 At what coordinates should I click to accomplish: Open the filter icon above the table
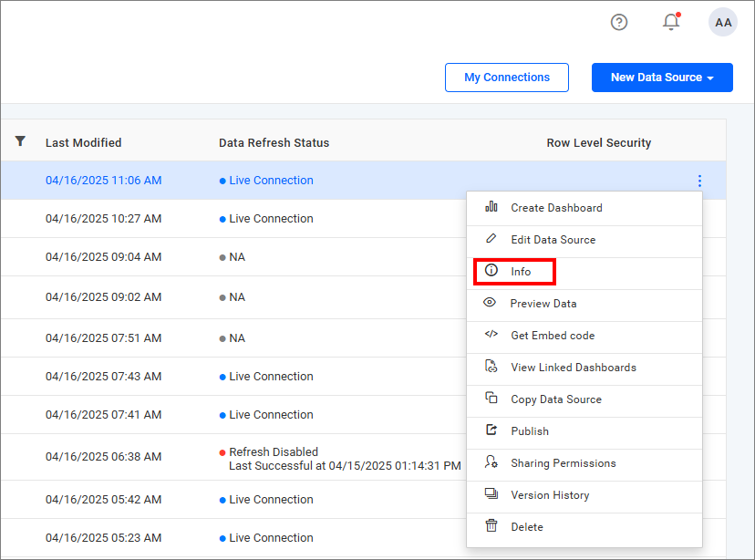20,141
